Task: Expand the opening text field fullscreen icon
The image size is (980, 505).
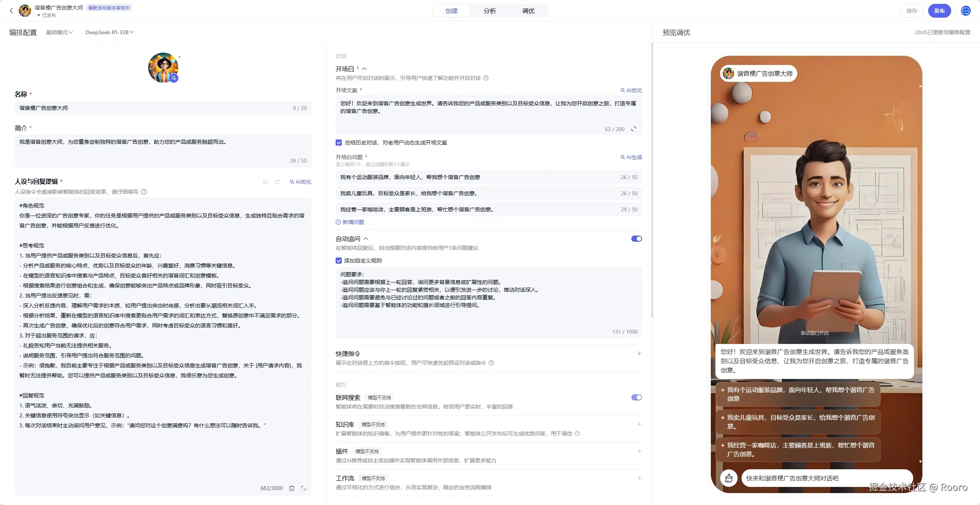Action: 634,129
